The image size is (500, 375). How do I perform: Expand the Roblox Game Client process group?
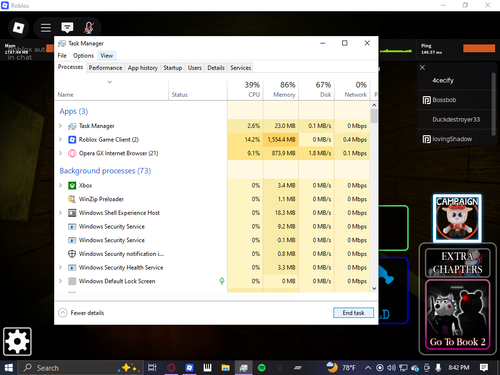60,139
